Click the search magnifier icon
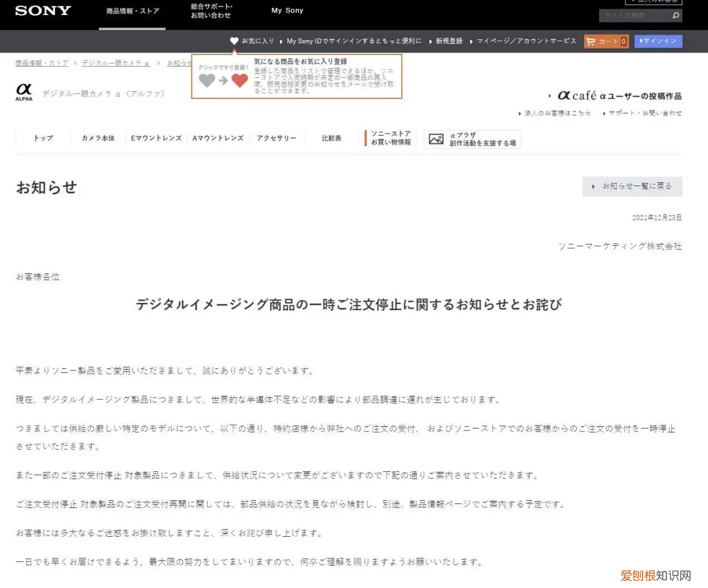The width and height of the screenshot is (708, 588). click(676, 15)
